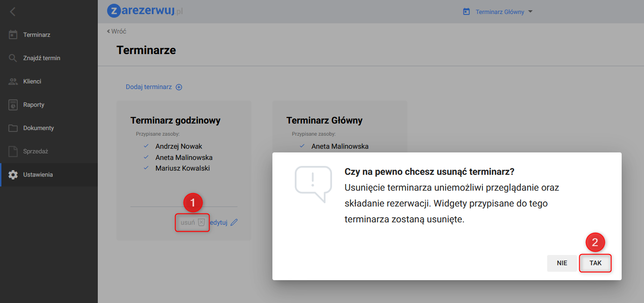Image resolution: width=644 pixels, height=303 pixels.
Task: Click the pencil icon next to edytuj
Action: point(234,222)
